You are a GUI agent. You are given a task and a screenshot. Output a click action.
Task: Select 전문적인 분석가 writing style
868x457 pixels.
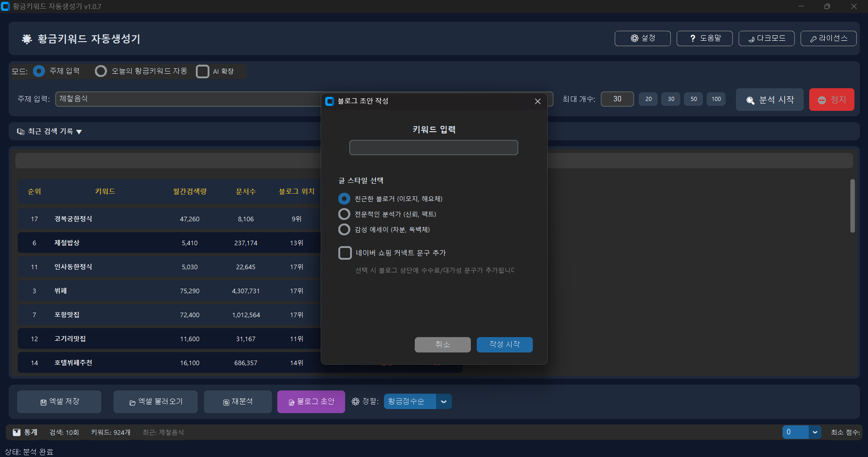coord(344,214)
